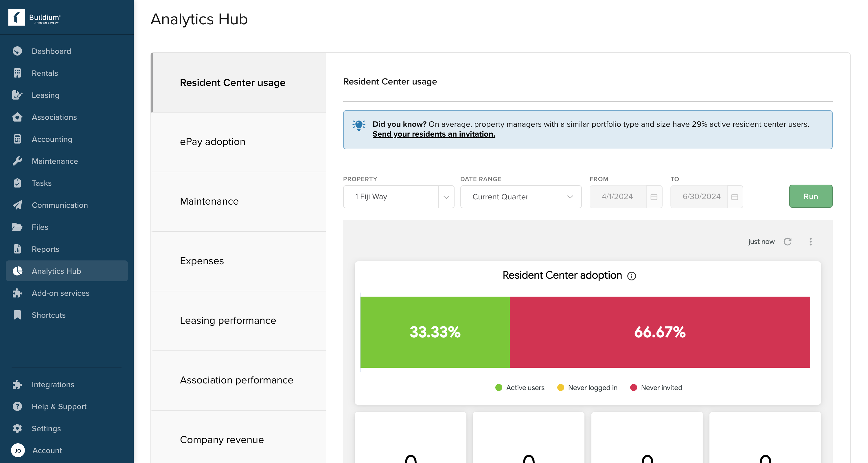Image resolution: width=868 pixels, height=463 pixels.
Task: Expand the Property dropdown chevron
Action: coord(446,197)
